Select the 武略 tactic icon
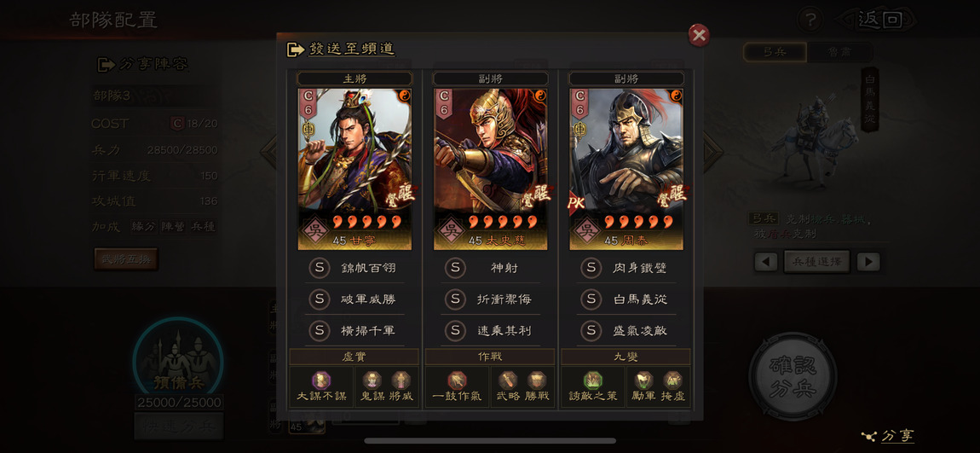The image size is (980, 453). [x=507, y=380]
